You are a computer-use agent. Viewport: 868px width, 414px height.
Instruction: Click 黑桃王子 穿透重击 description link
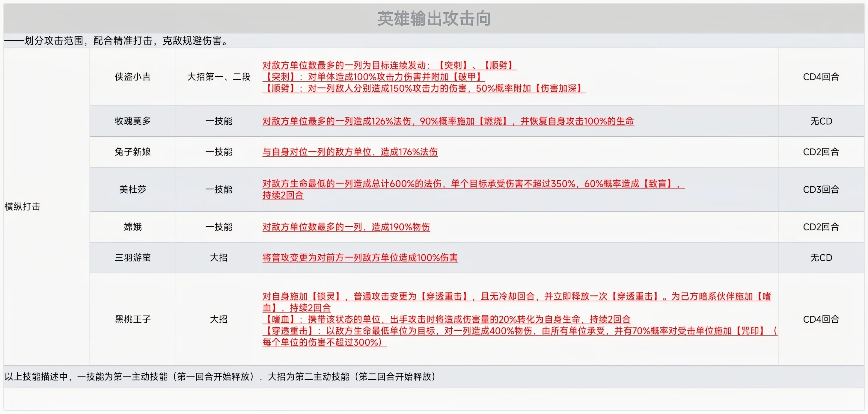tap(519, 331)
